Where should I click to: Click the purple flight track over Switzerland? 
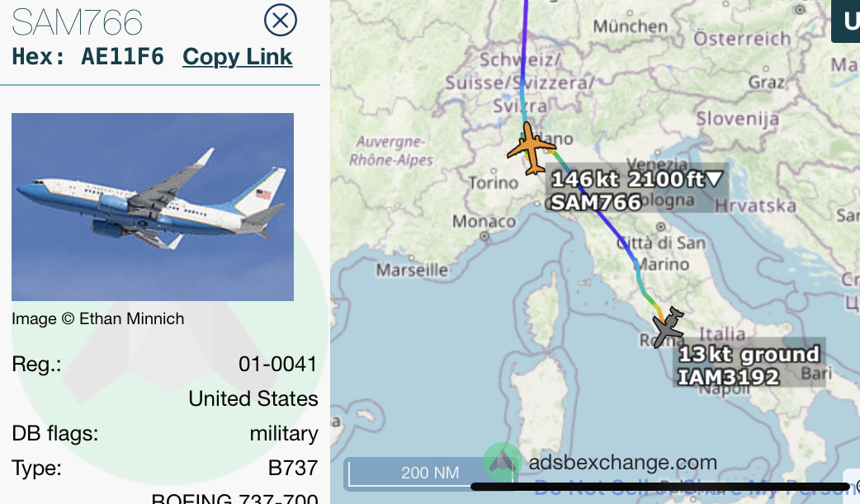click(x=522, y=60)
